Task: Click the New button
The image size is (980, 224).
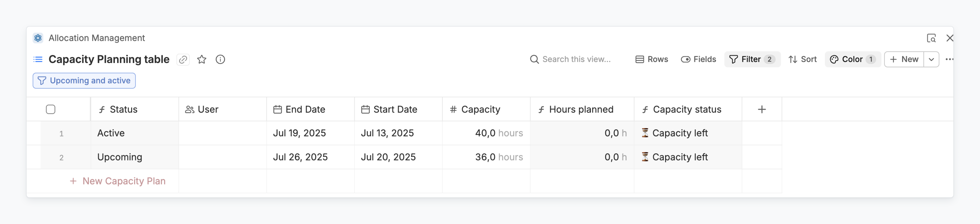Action: pyautogui.click(x=904, y=59)
